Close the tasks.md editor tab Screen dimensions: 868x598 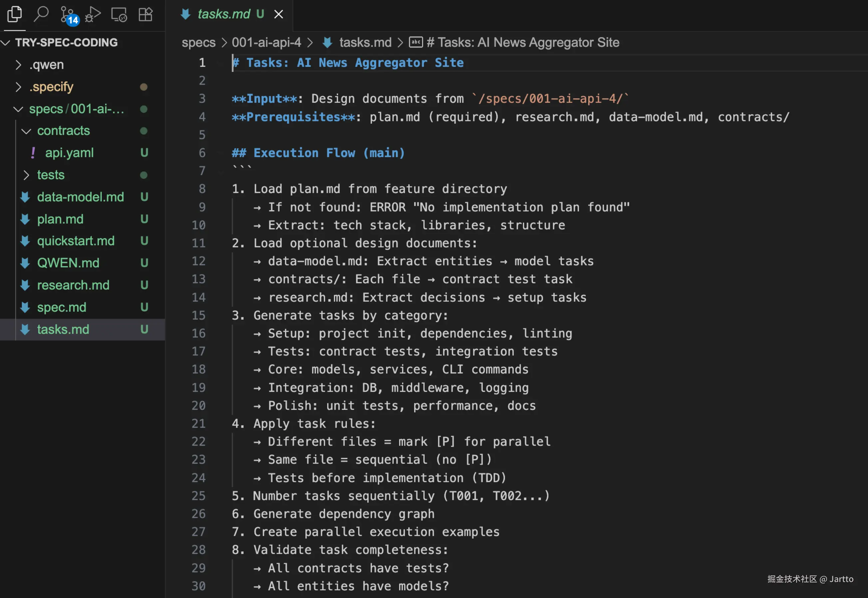[279, 14]
